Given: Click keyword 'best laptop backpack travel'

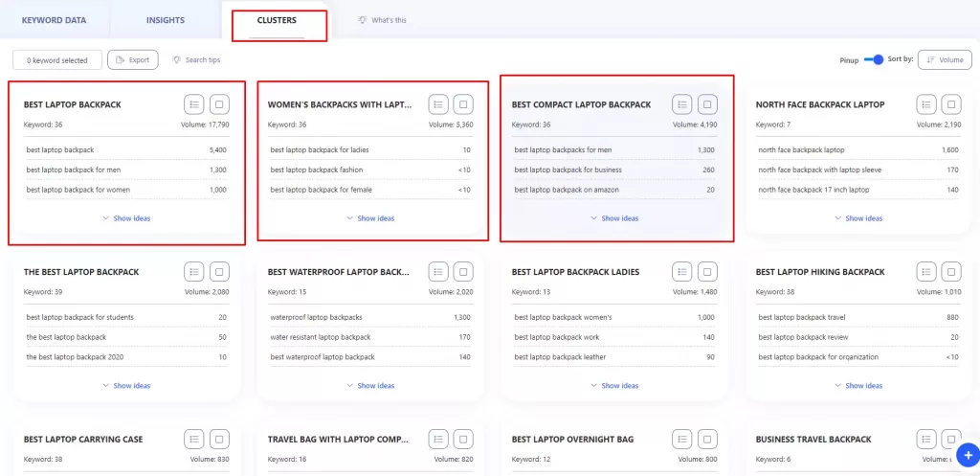Looking at the screenshot, I should click(802, 317).
